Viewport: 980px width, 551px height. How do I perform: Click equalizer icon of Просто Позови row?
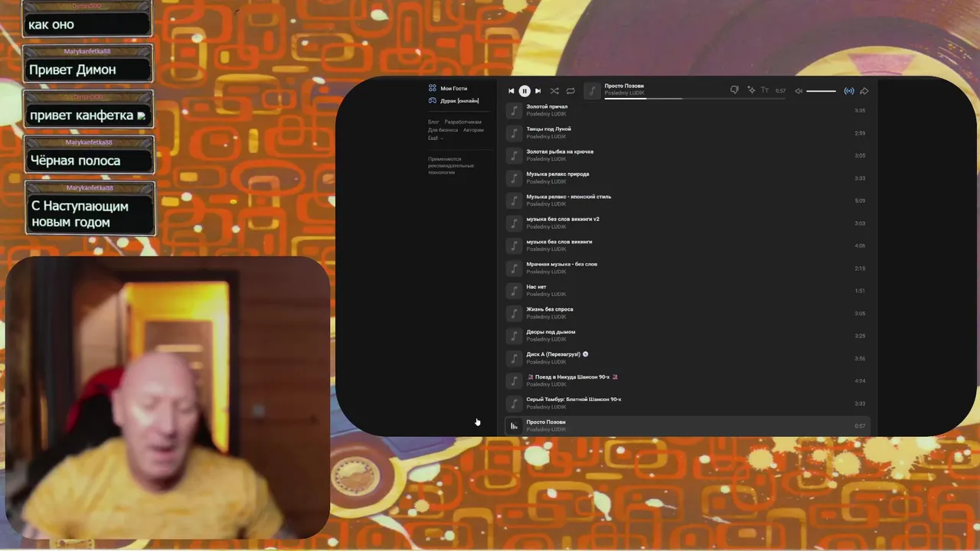(x=514, y=426)
